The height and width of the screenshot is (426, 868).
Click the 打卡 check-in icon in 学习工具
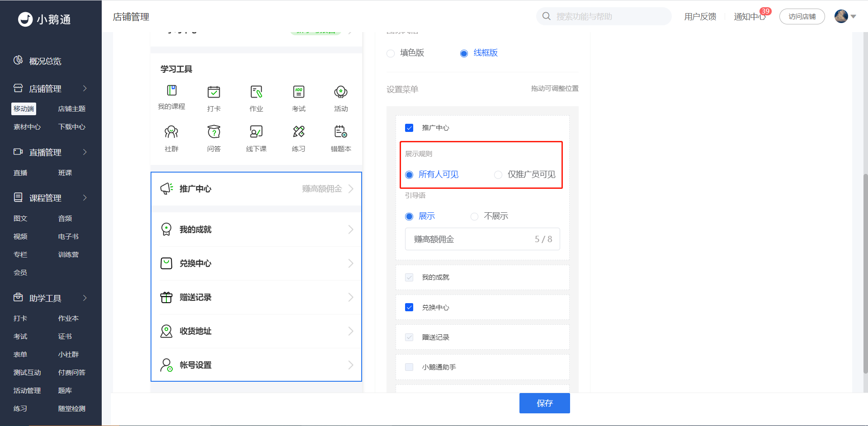tap(214, 92)
